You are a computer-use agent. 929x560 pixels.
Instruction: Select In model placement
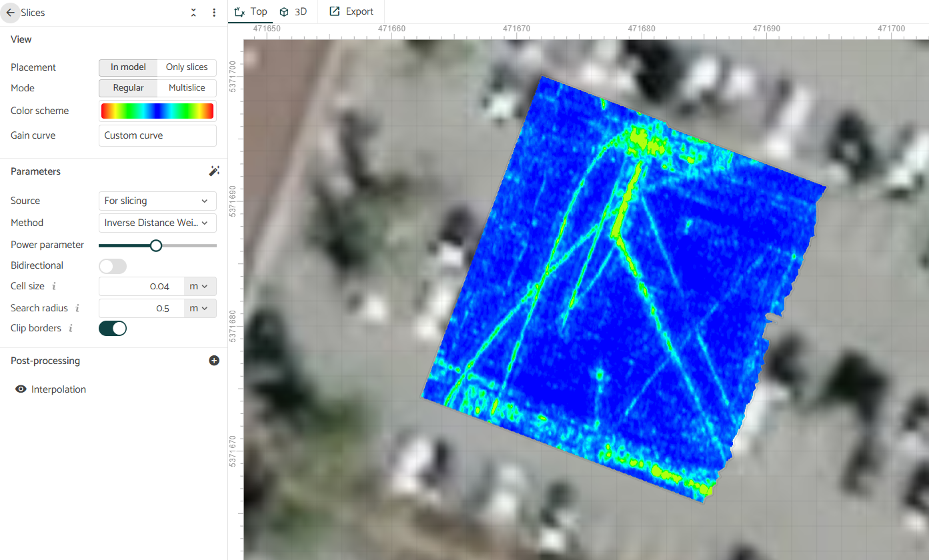128,67
